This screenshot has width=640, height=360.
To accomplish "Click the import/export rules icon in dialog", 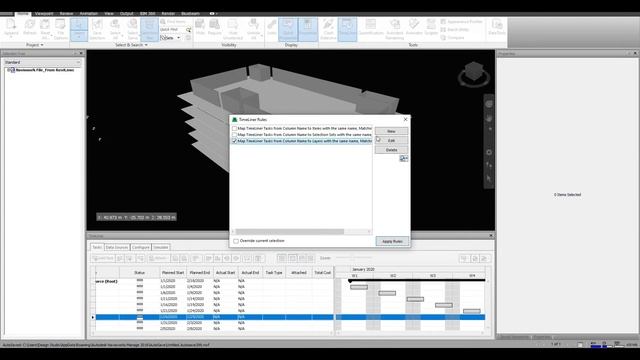I will [404, 158].
